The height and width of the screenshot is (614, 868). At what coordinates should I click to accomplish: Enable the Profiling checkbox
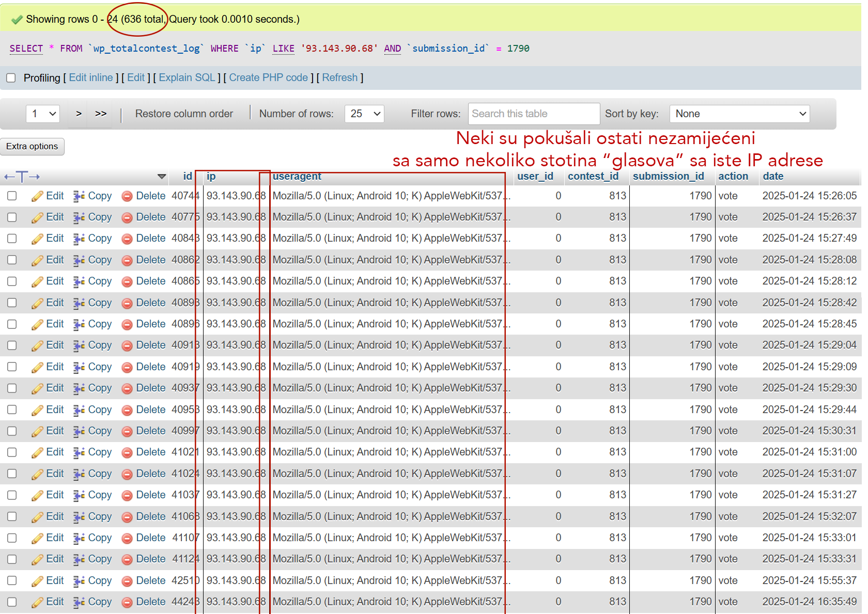coord(11,78)
